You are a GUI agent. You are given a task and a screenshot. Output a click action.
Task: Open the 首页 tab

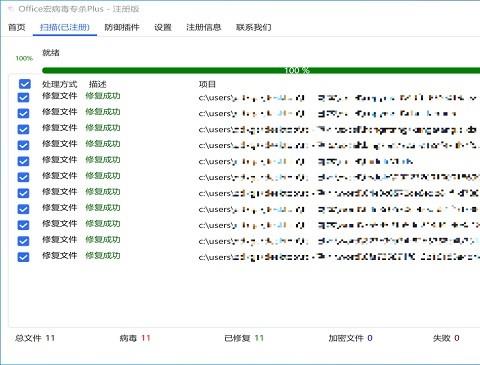(x=17, y=27)
